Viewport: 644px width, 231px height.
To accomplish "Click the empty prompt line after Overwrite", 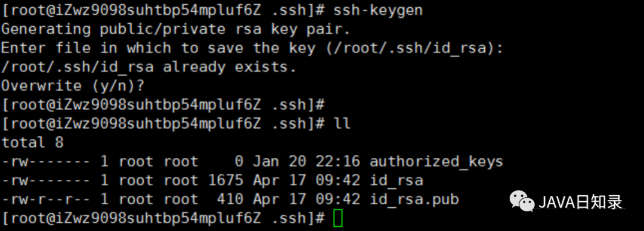I will point(163,105).
